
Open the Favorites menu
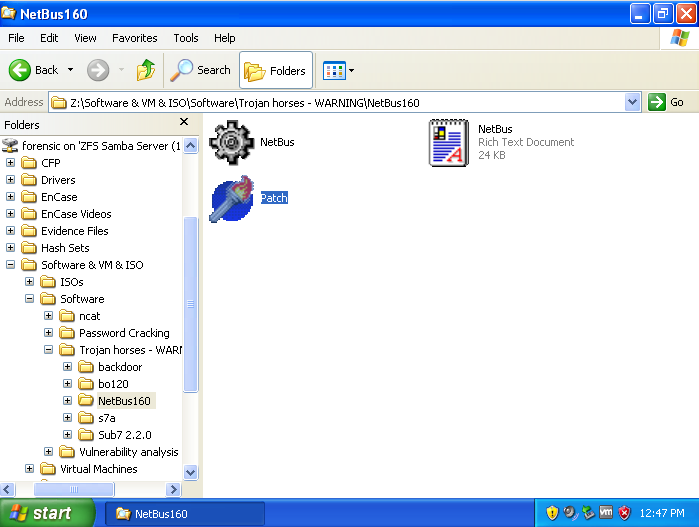coord(135,38)
